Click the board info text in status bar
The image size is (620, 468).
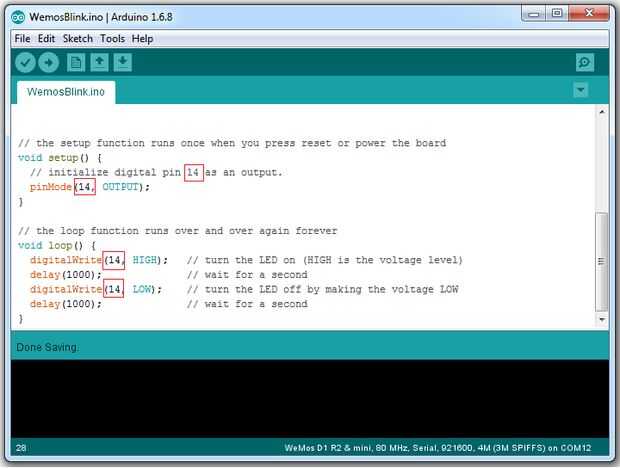coord(438,448)
